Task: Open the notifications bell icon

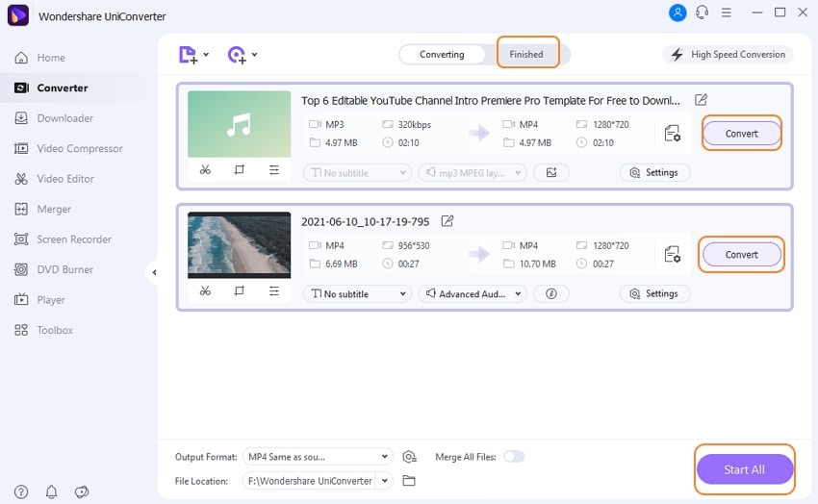Action: point(51,491)
